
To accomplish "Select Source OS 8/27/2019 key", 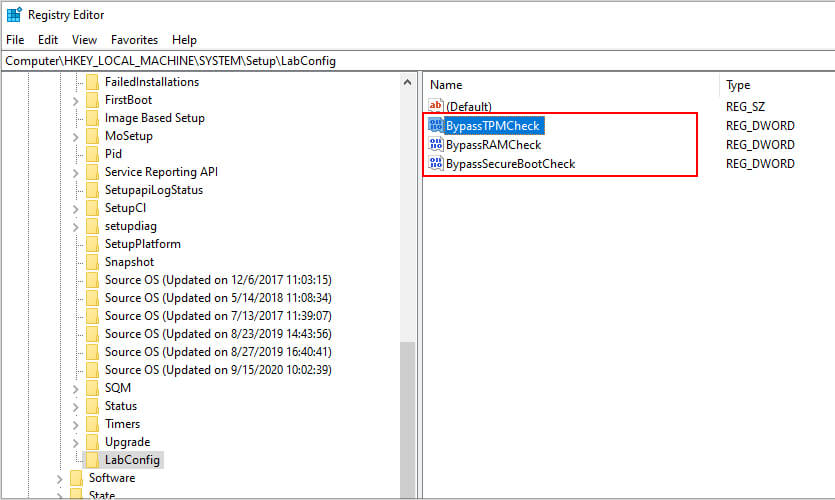I will pyautogui.click(x=218, y=353).
